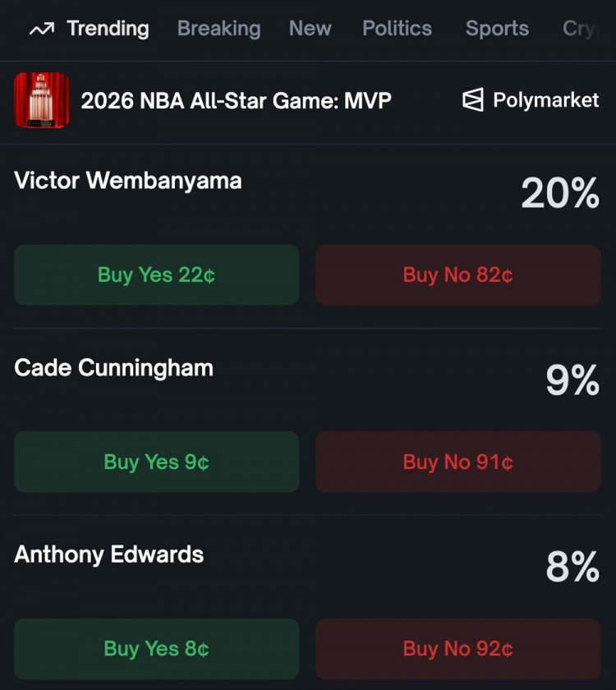Click the Trending arrow icon
The image size is (616, 690).
41,30
